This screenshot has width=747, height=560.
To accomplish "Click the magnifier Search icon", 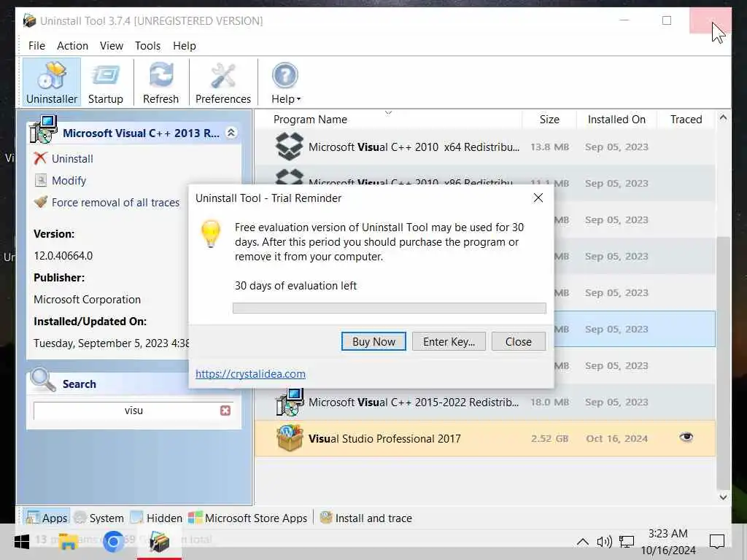I will coord(43,379).
